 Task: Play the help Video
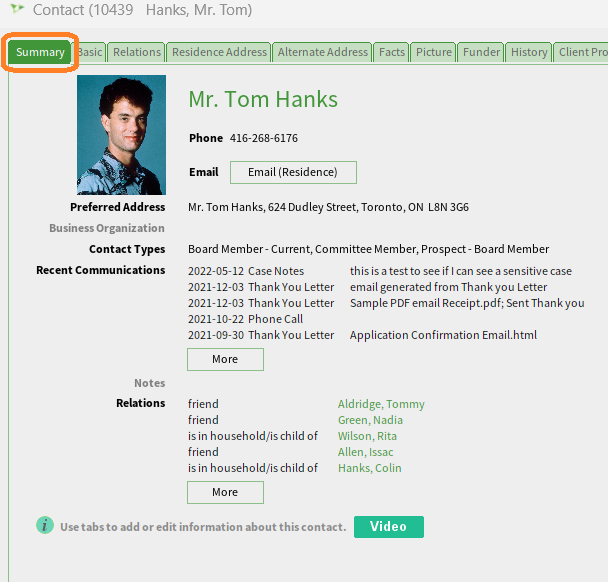(x=389, y=527)
